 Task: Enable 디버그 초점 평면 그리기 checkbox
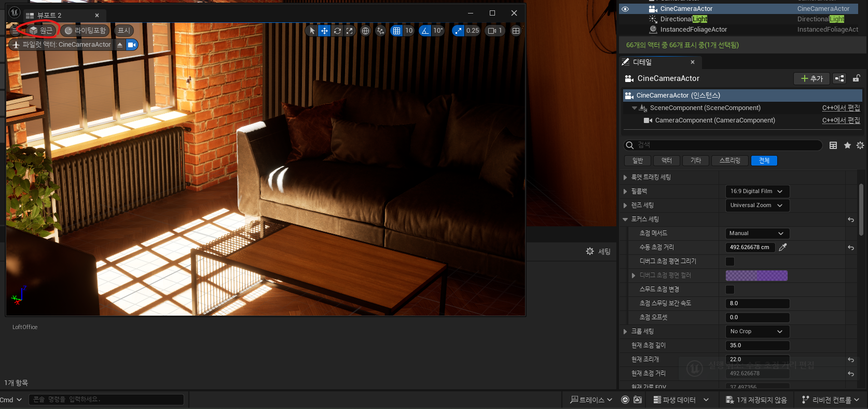pos(730,262)
